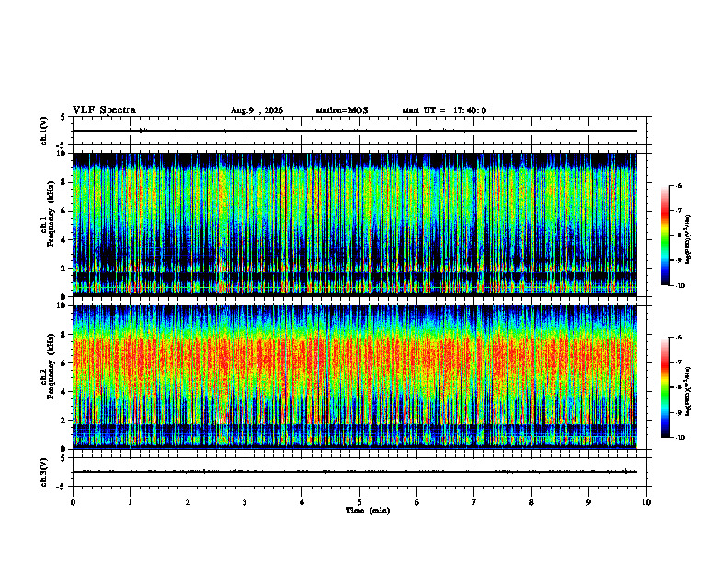This screenshot has height=563, width=728.
Task: Click time axis tick label "9"
Action: click(588, 502)
